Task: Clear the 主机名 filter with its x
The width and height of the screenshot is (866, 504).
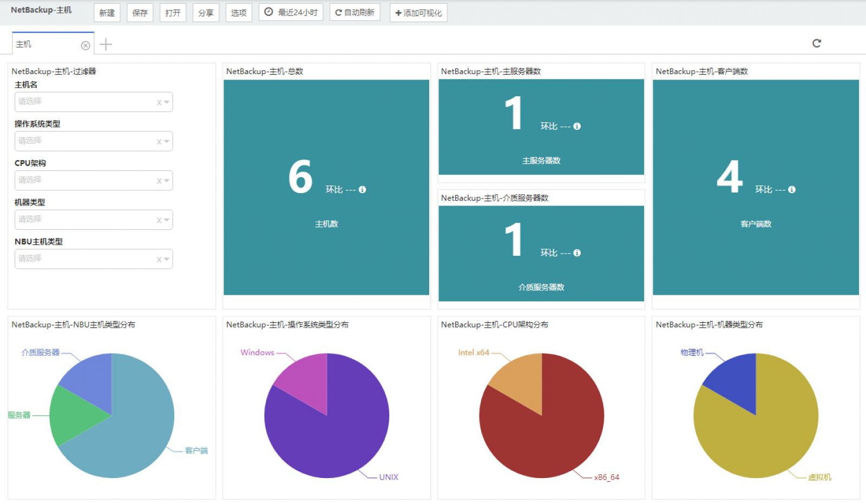Action: click(159, 102)
